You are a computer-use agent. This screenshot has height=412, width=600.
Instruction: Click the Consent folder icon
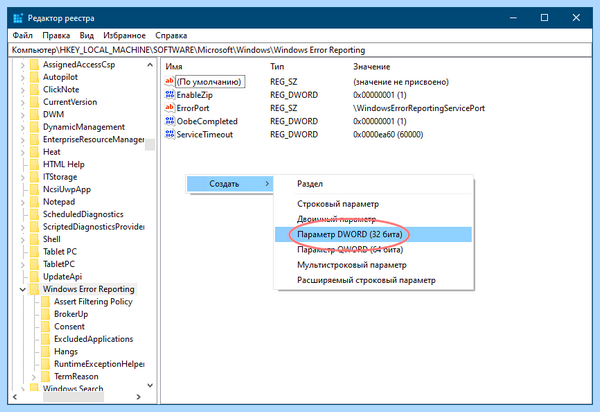pos(46,327)
